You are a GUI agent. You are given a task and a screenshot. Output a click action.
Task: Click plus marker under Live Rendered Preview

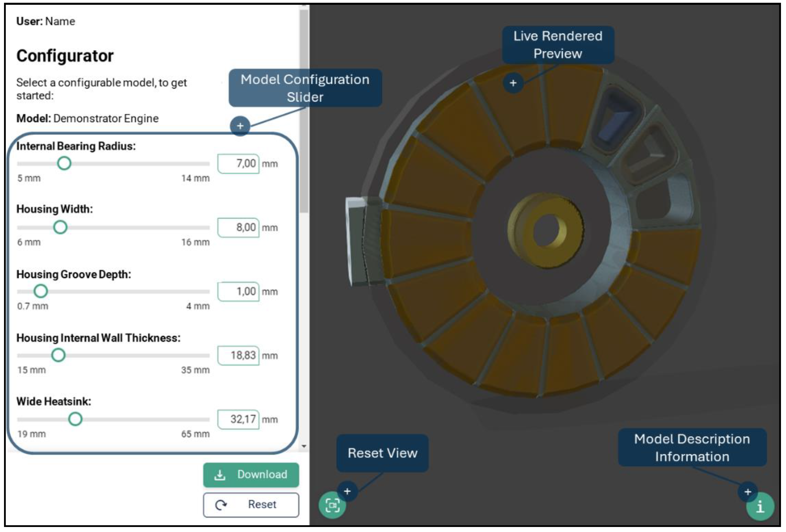coord(513,83)
